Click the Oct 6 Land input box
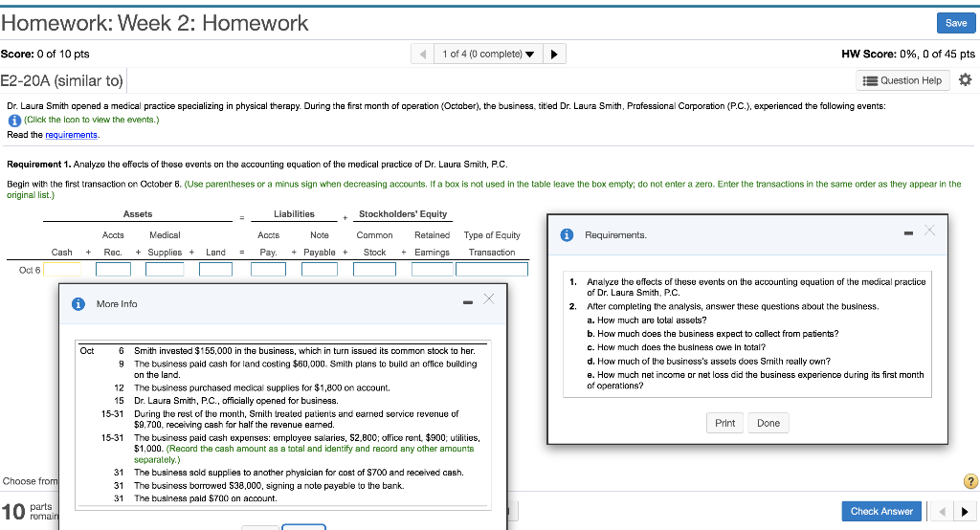Viewport: 980px width, 530px height. [215, 270]
